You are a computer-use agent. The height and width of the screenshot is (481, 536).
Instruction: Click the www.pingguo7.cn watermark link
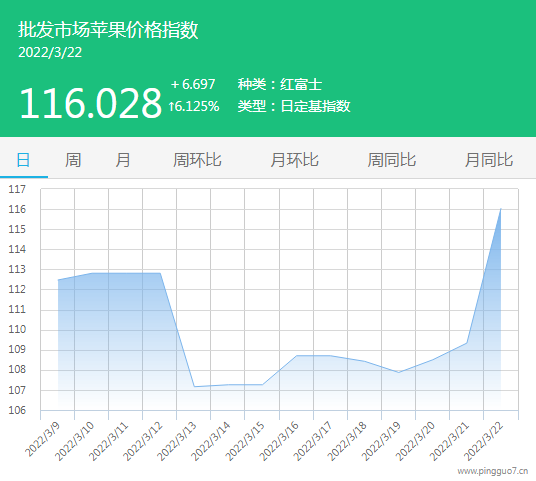click(x=493, y=471)
